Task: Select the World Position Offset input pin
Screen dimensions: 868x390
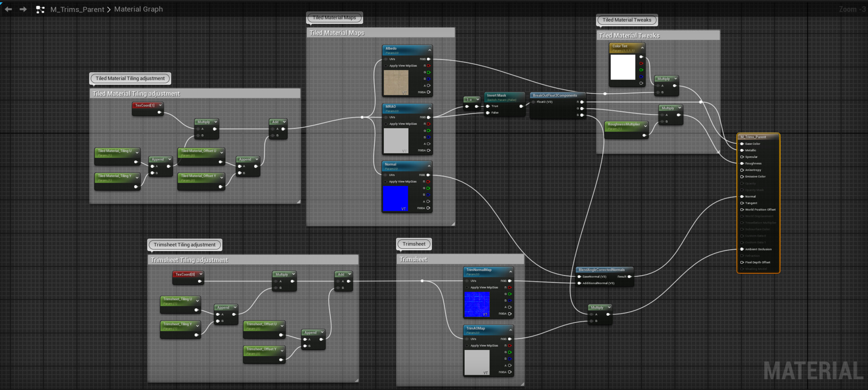Action: pos(742,209)
